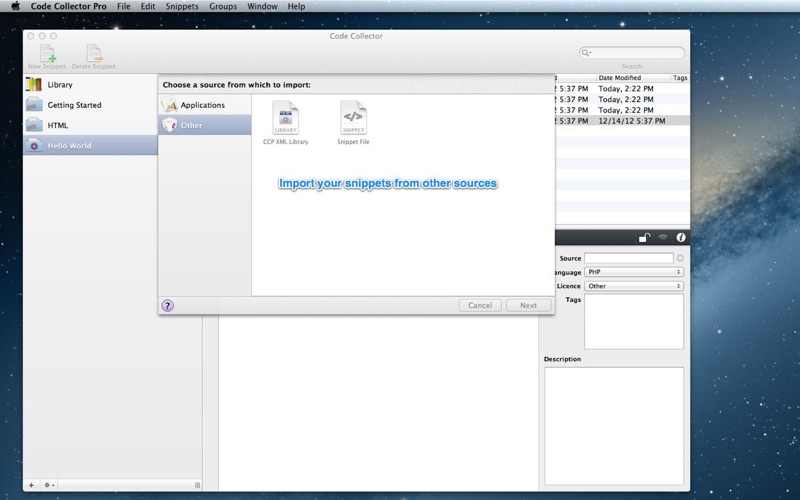Open the Groups menu
This screenshot has height=500, width=800.
coord(222,6)
